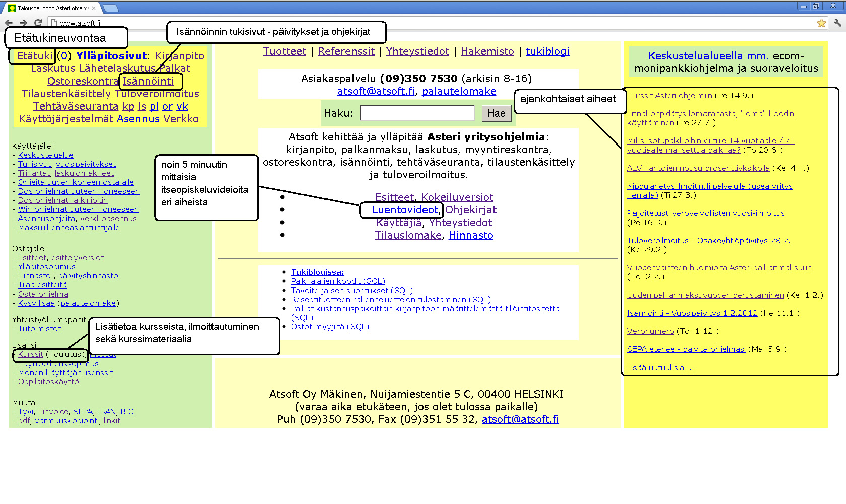Open a new browser tab
The width and height of the screenshot is (846, 504).
click(x=110, y=8)
